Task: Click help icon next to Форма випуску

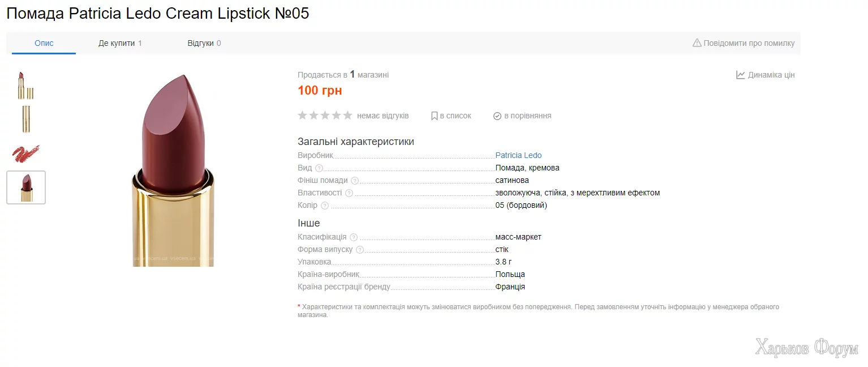Action: [360, 250]
